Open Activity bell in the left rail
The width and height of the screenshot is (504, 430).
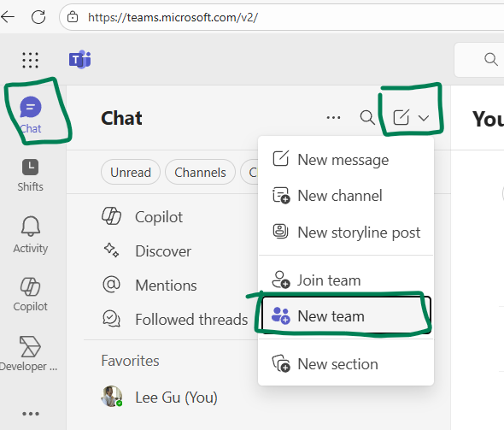click(31, 235)
